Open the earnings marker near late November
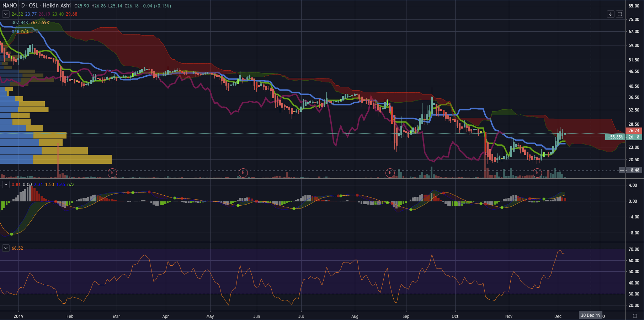Screen dimensions: 644x320 coord(537,173)
